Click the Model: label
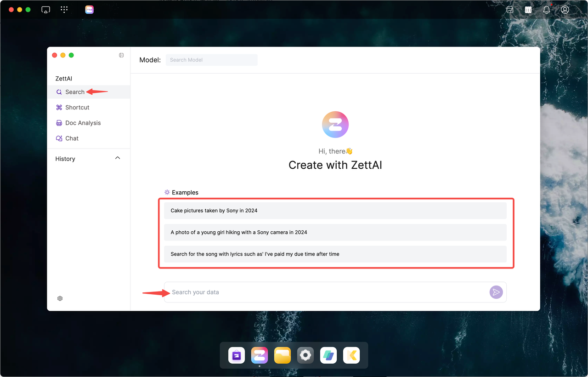588x377 pixels. (x=150, y=60)
